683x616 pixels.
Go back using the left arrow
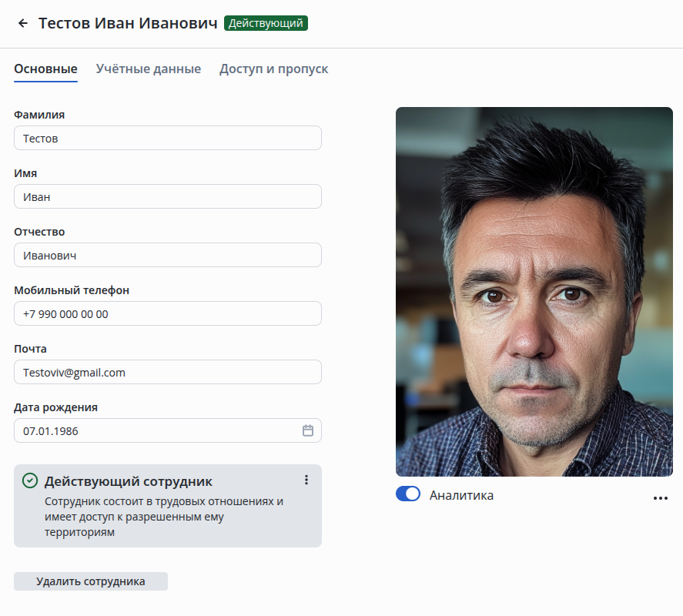point(23,23)
